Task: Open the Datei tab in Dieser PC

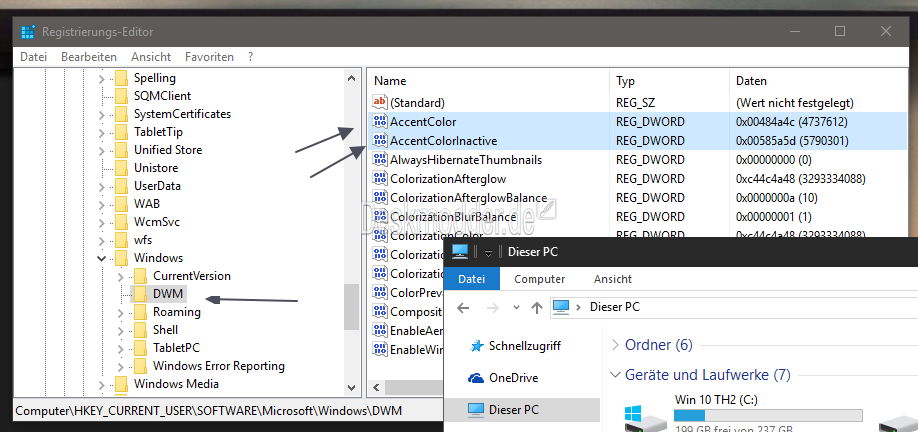Action: [472, 279]
